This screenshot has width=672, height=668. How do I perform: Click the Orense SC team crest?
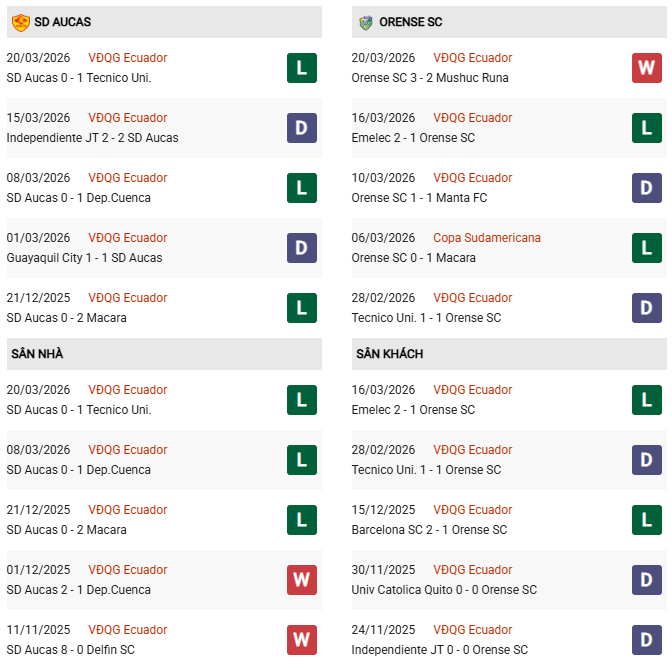point(365,21)
